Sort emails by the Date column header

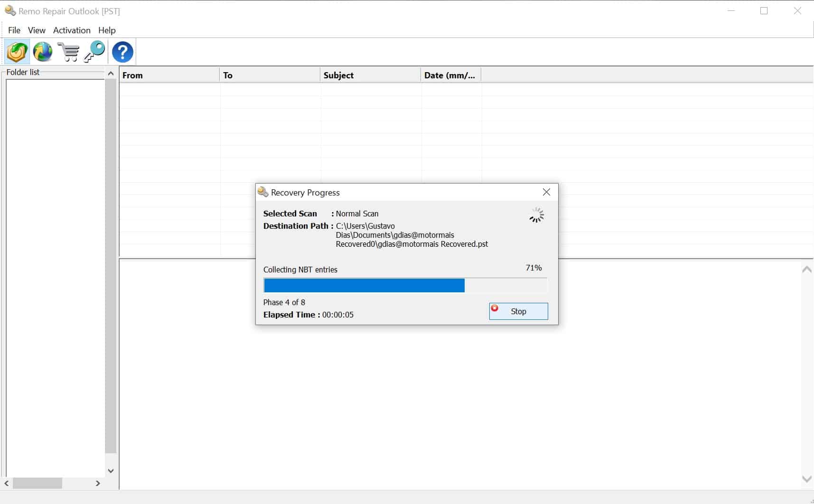pos(450,75)
